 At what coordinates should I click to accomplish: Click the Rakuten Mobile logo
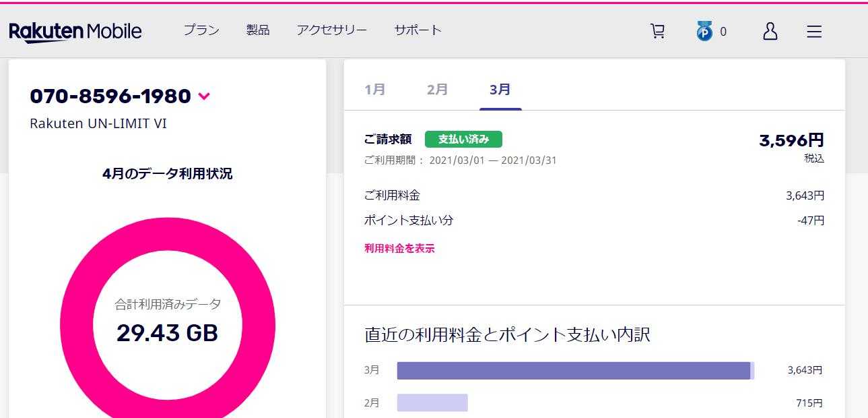[x=75, y=31]
